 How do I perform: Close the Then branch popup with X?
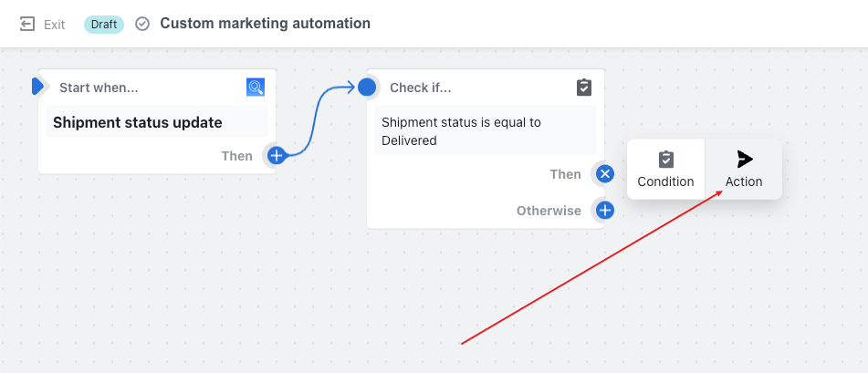pos(605,174)
